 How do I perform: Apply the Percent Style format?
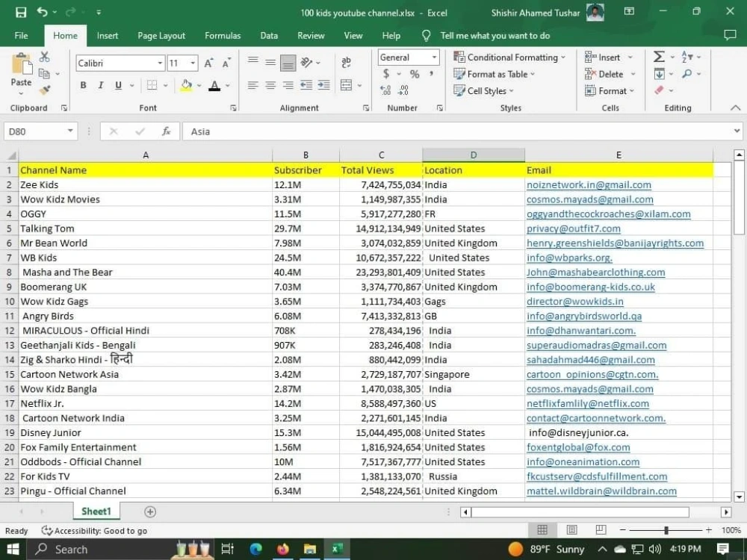coord(415,74)
